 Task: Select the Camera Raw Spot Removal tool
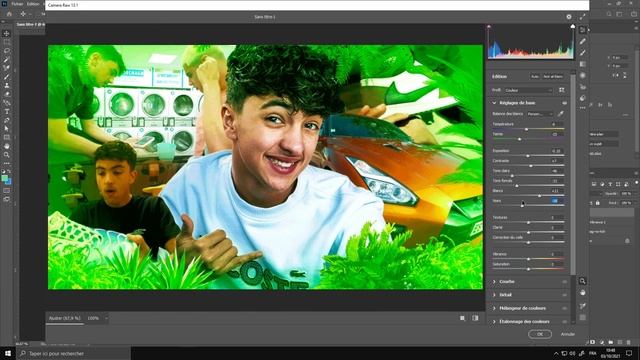[582, 41]
